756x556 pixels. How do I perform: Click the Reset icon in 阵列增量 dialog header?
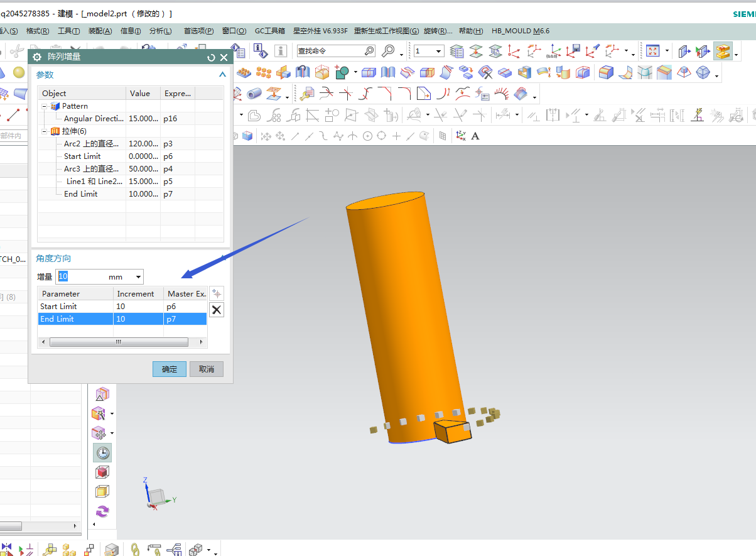212,58
